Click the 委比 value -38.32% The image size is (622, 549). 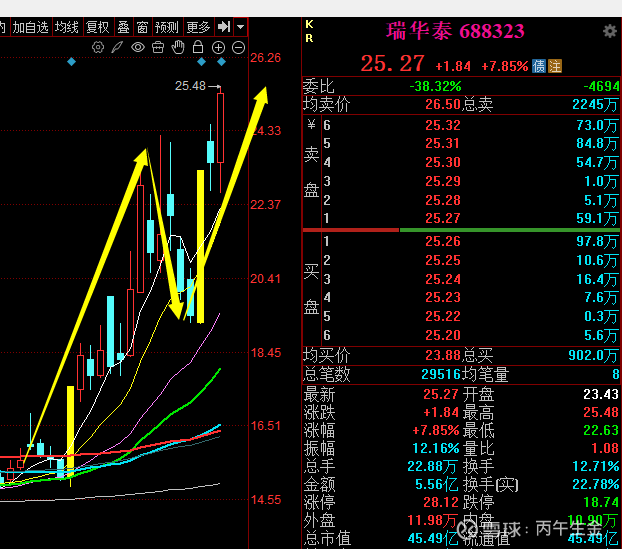[436, 86]
